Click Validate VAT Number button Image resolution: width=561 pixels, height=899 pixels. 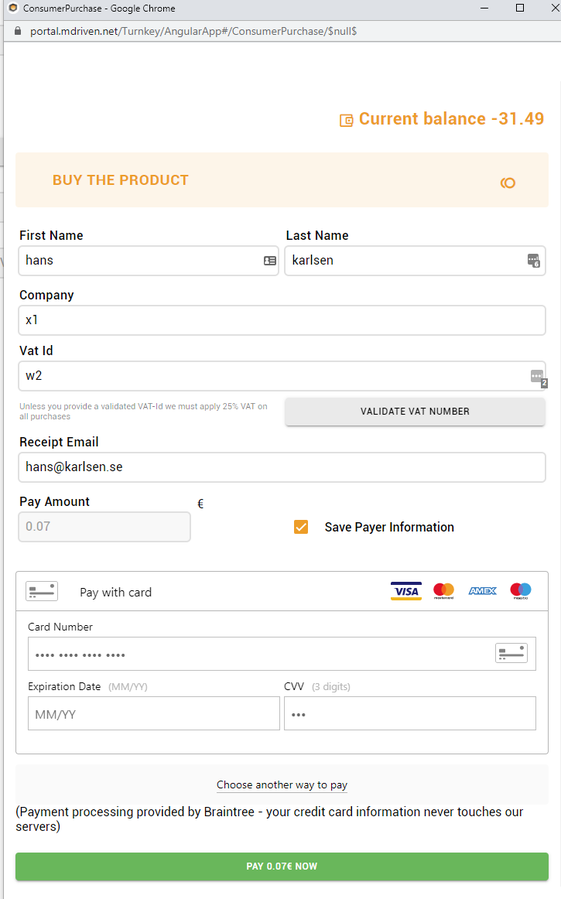click(x=415, y=411)
